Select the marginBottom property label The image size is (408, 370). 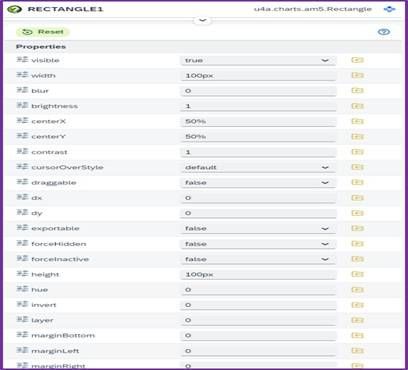(x=63, y=336)
